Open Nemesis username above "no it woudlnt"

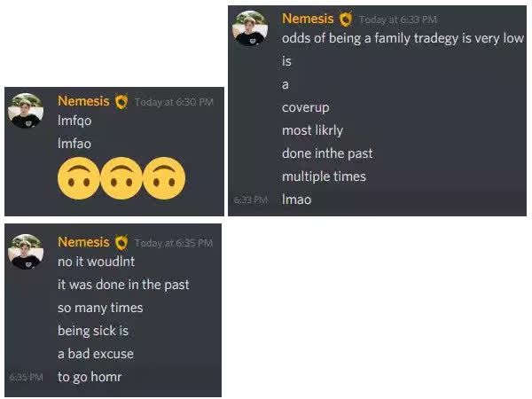point(84,241)
